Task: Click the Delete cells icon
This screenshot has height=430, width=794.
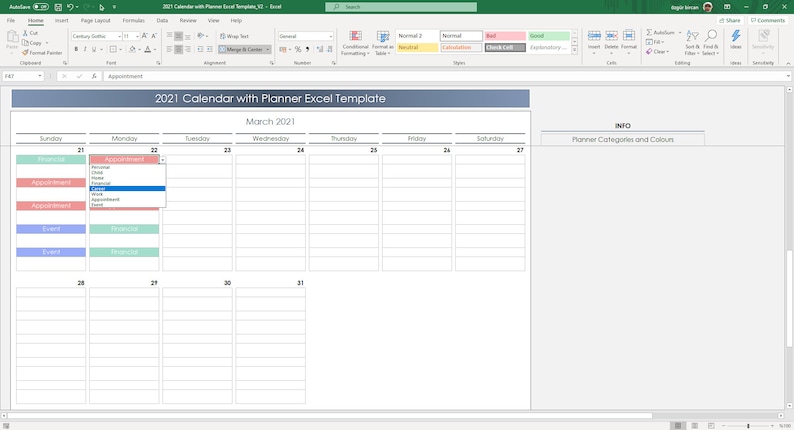Action: (611, 36)
